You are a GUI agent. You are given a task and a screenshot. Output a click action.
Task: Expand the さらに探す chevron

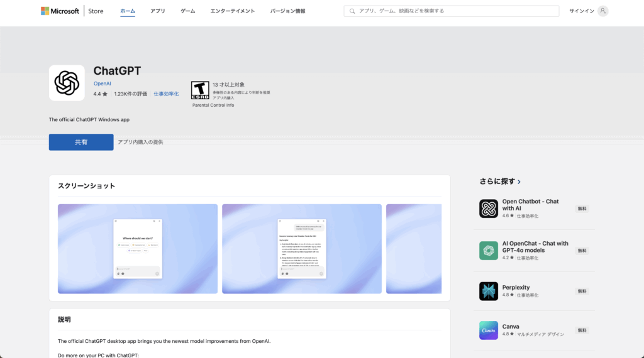pyautogui.click(x=519, y=182)
